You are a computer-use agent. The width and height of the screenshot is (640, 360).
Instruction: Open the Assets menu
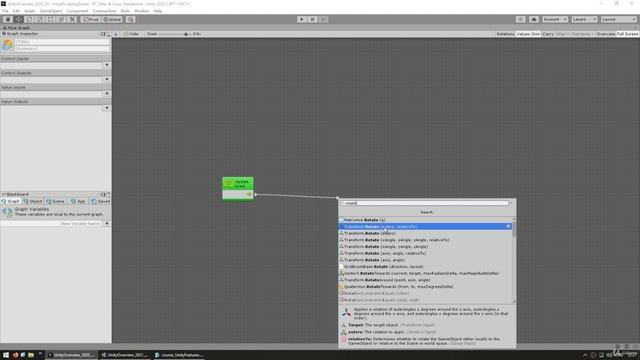[x=30, y=11]
